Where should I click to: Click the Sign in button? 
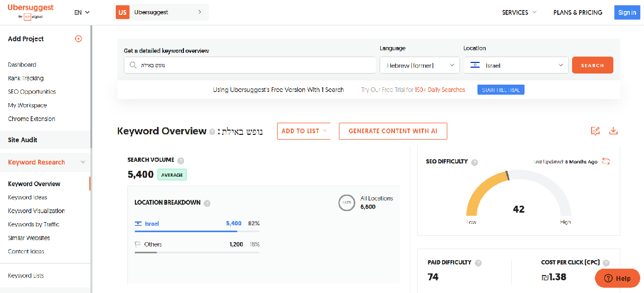coord(627,12)
